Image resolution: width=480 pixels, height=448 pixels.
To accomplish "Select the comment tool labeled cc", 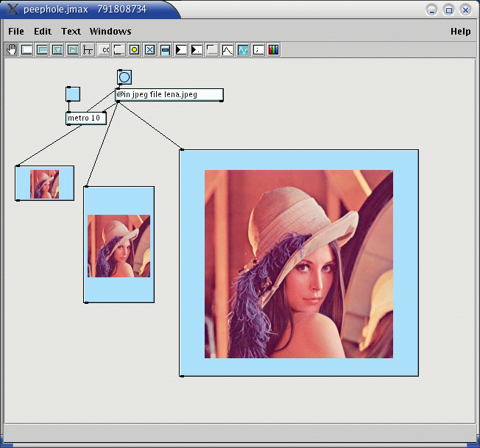I will [x=104, y=49].
